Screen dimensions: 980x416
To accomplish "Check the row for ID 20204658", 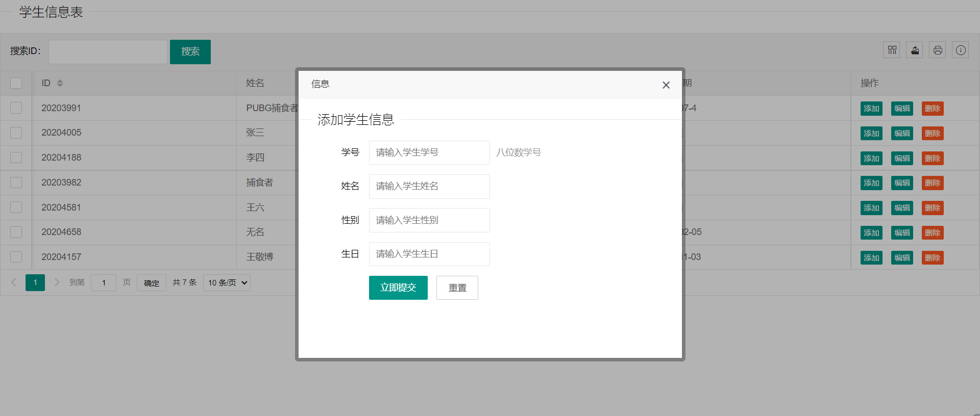I will 16,232.
